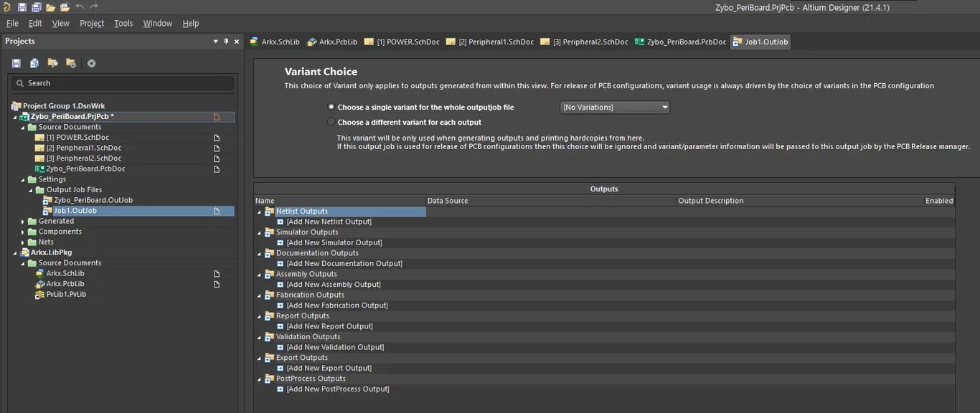The height and width of the screenshot is (413, 980).
Task: Click the Search field in Projects panel
Action: (x=122, y=83)
